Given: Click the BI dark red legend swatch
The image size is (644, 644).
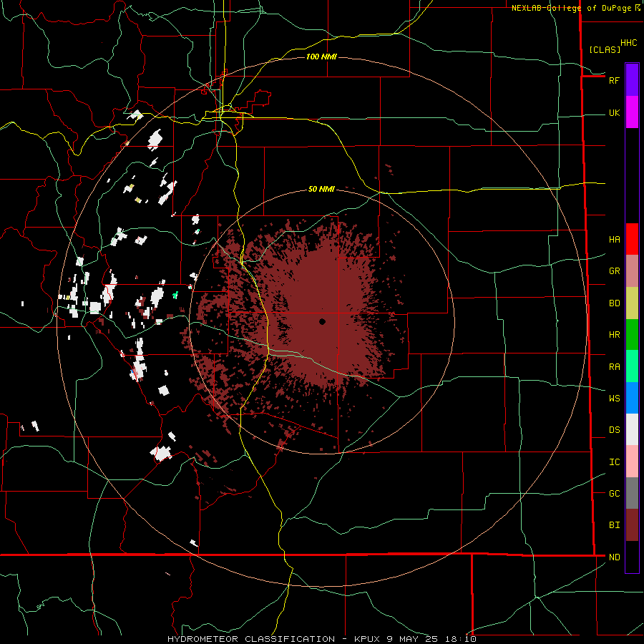Looking at the screenshot, I should pyautogui.click(x=632, y=525).
